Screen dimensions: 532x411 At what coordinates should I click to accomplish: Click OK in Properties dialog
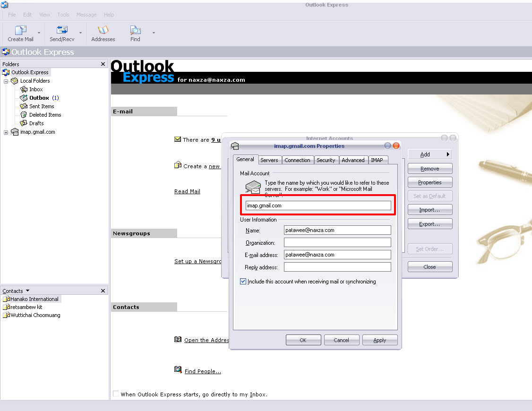303,340
